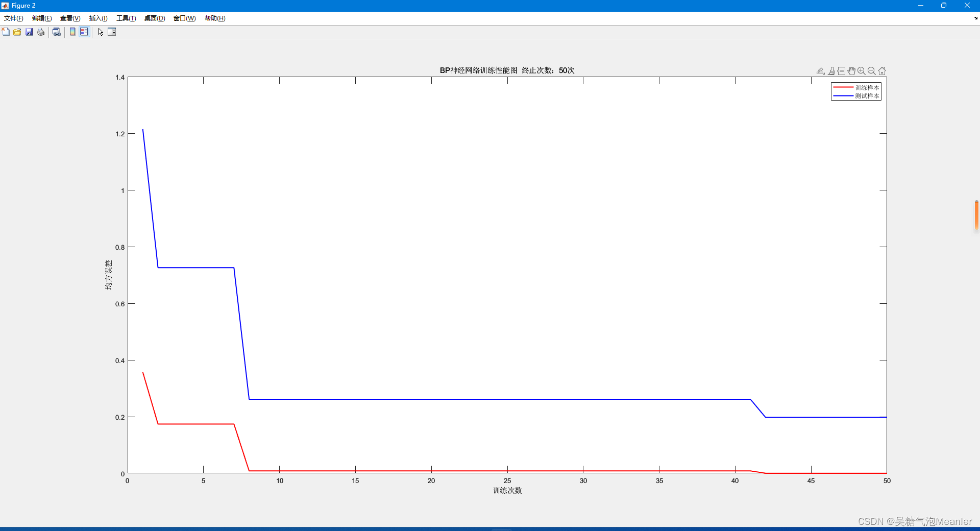Viewport: 980px width, 531px height.
Task: Open the 文件(F) menu
Action: (x=14, y=18)
